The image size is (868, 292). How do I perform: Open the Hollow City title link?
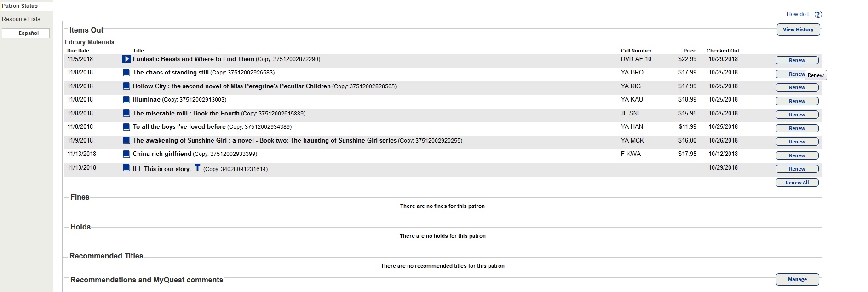coord(232,86)
